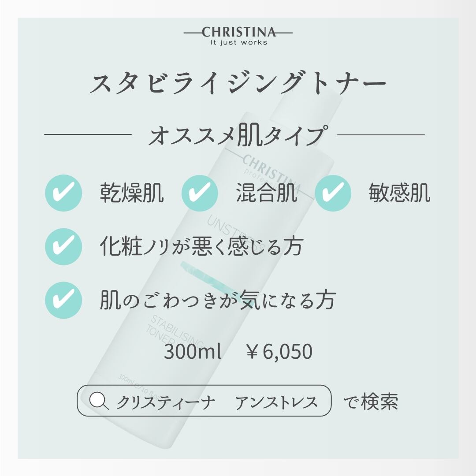This screenshot has width=476, height=476.
Task: Click the 混合肌 label text
Action: pos(267,193)
